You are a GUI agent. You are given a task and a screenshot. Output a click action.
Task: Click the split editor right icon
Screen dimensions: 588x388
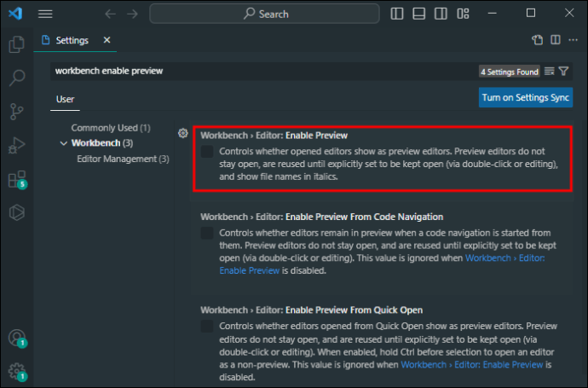point(555,40)
